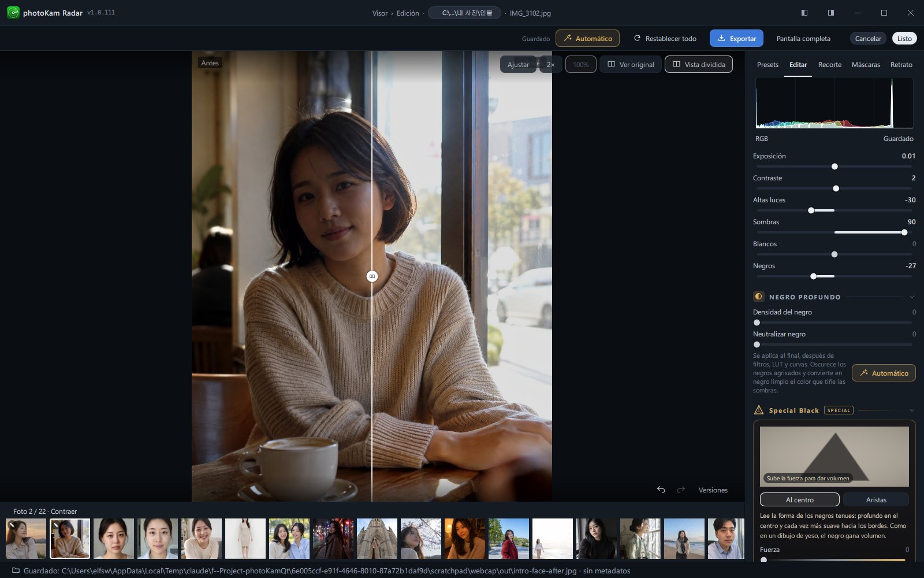The width and height of the screenshot is (924, 578).
Task: Toggle Ver original view
Action: click(x=631, y=64)
